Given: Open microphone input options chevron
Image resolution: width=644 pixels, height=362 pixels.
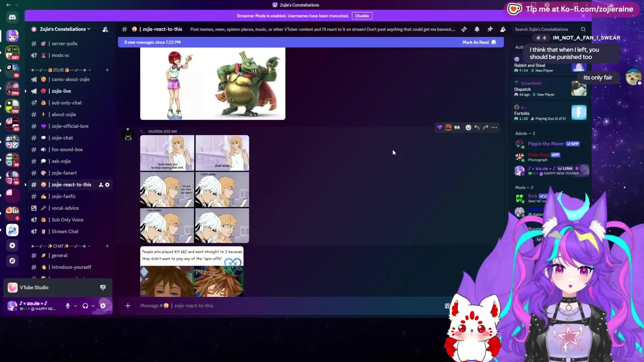Looking at the screenshot, I should tap(75, 306).
